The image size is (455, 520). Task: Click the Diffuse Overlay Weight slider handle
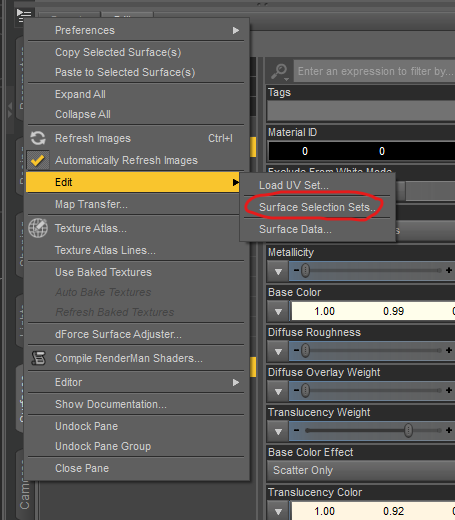coord(305,390)
